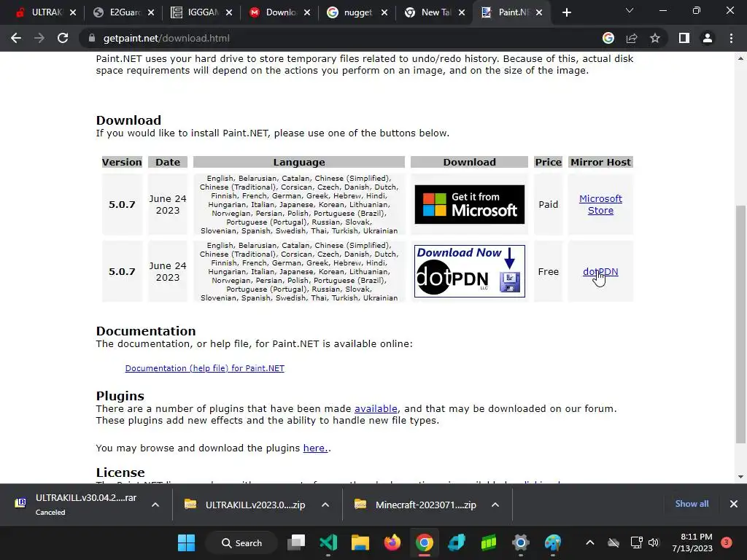The image size is (747, 560).
Task: Bookmark this page with the star icon
Action: (x=655, y=38)
